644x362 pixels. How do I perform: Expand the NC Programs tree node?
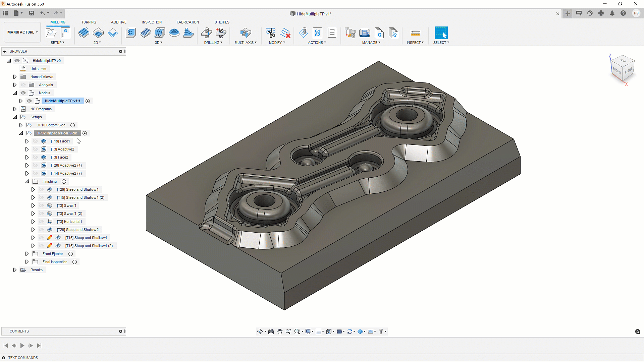tap(15, 109)
